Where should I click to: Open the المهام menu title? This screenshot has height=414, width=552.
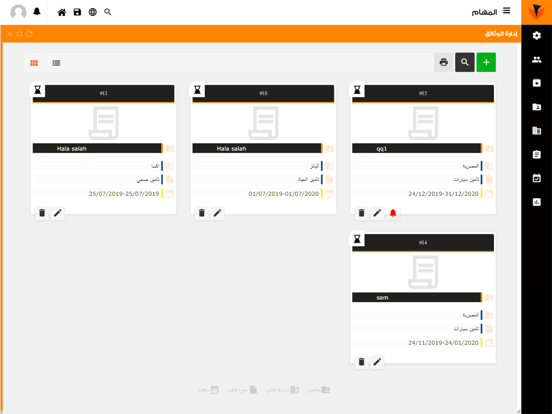coord(484,12)
